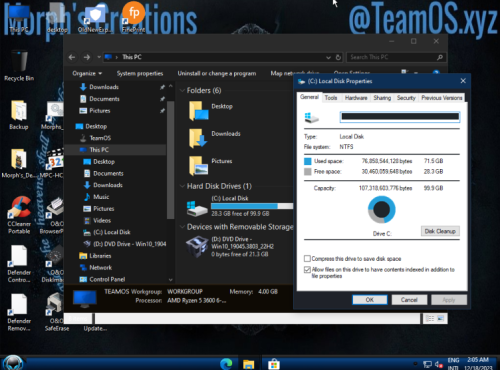Open the FirePrint desktop shortcut
This screenshot has width=500, height=370.
point(133,17)
